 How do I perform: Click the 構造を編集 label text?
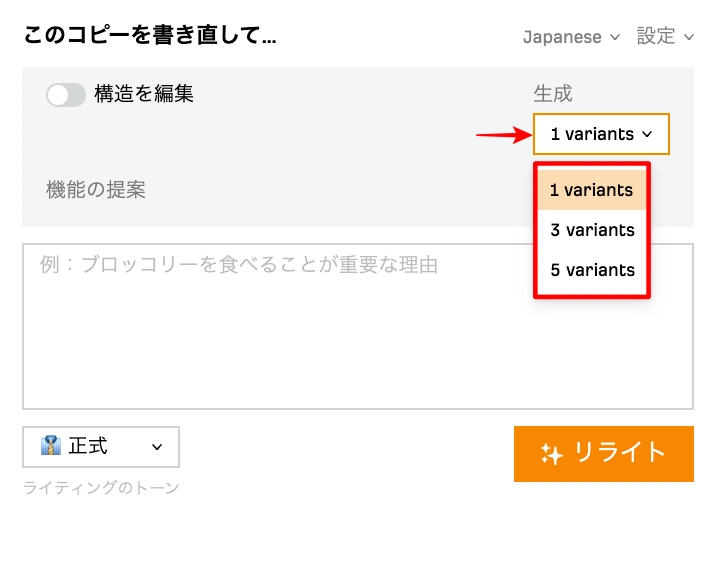pyautogui.click(x=144, y=94)
